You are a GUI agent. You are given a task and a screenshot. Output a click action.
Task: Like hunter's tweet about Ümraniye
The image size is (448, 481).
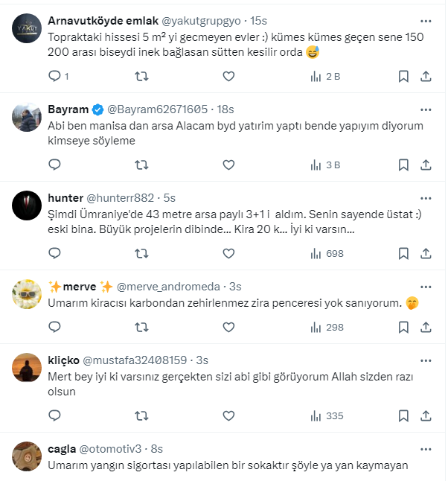(228, 253)
